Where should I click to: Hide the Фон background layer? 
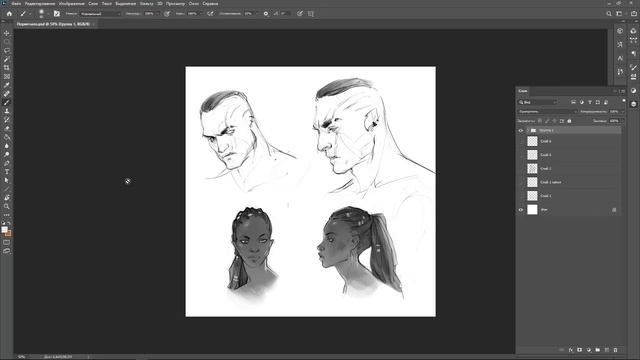point(521,210)
